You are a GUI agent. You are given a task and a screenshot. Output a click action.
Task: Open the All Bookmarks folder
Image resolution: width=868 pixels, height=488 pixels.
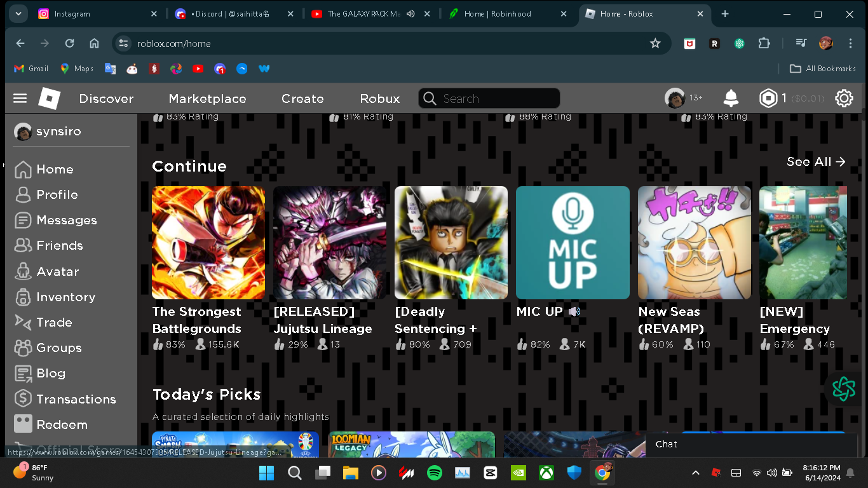pyautogui.click(x=823, y=69)
